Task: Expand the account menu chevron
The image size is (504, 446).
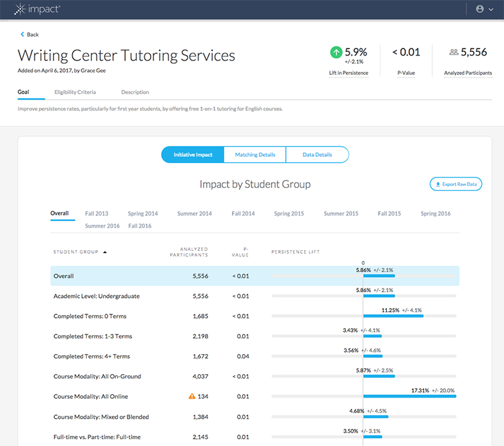Action: (x=491, y=9)
